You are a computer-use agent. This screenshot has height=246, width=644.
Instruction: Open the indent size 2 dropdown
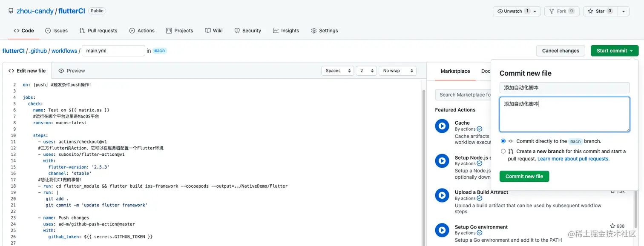coord(366,71)
